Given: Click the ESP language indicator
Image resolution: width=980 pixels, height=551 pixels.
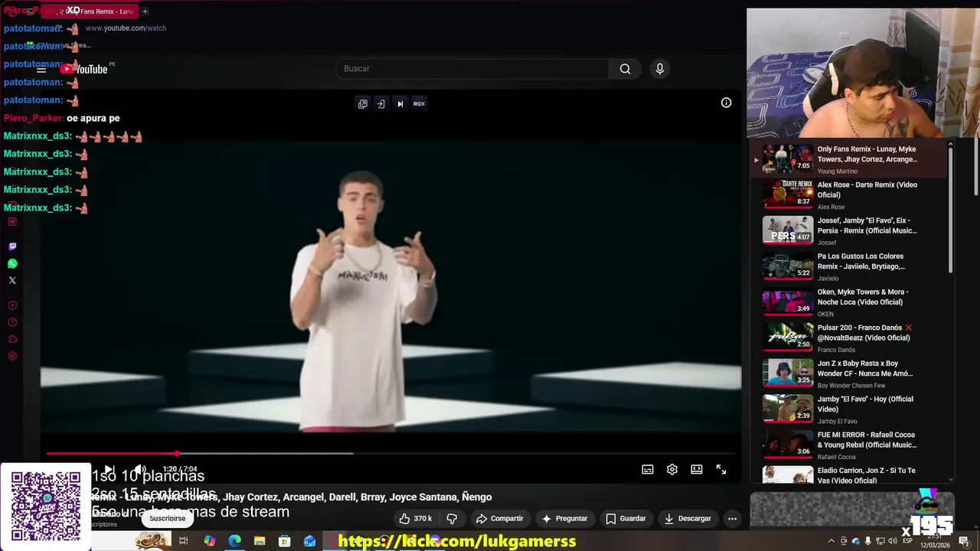Looking at the screenshot, I should coord(907,541).
